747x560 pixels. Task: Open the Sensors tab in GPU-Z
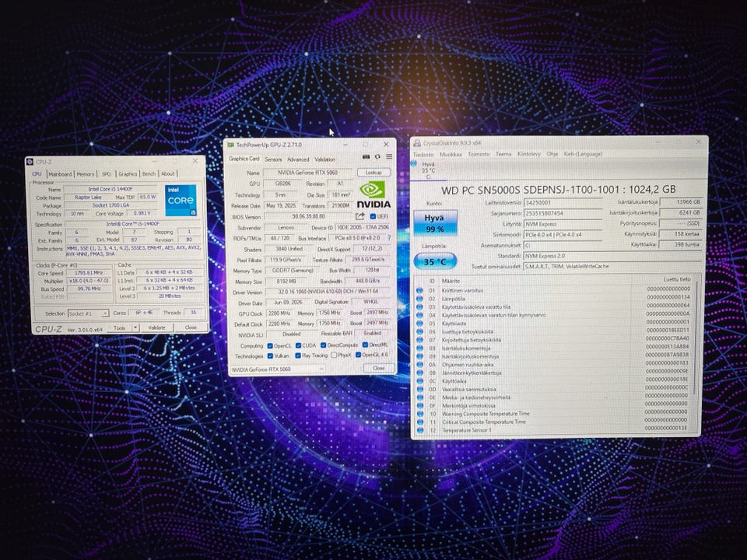[273, 159]
